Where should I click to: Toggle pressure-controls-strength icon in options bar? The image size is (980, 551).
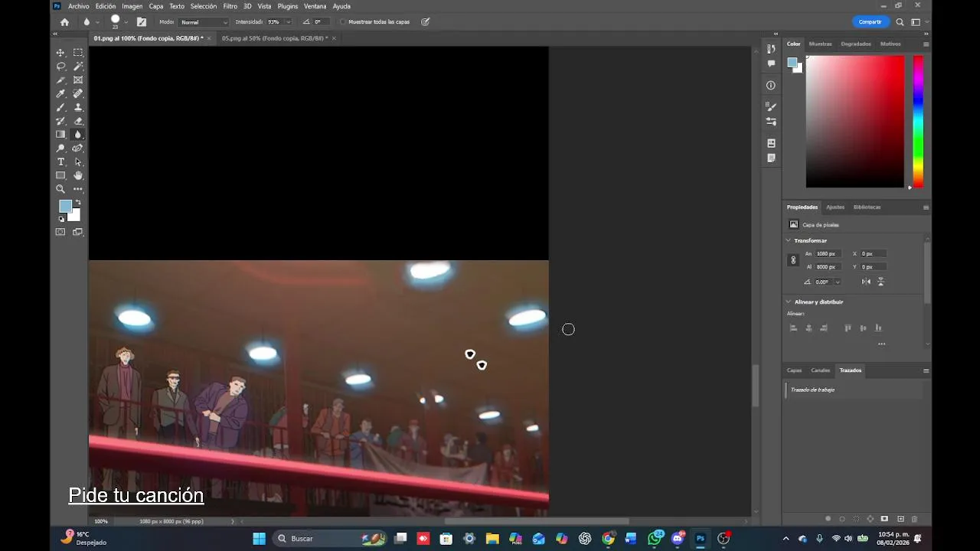(425, 22)
